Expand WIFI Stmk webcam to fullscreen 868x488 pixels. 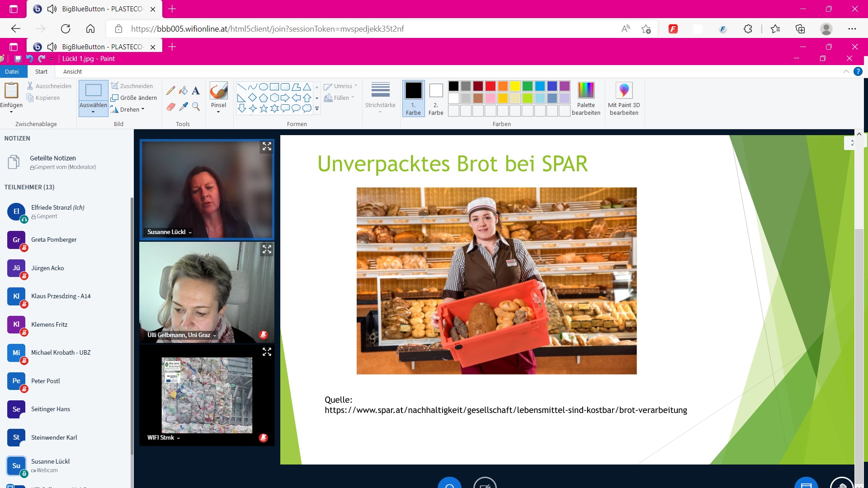coord(267,352)
